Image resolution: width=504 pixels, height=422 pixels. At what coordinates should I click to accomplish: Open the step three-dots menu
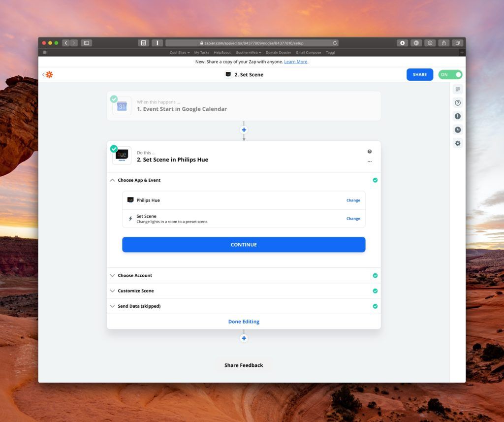click(x=370, y=162)
